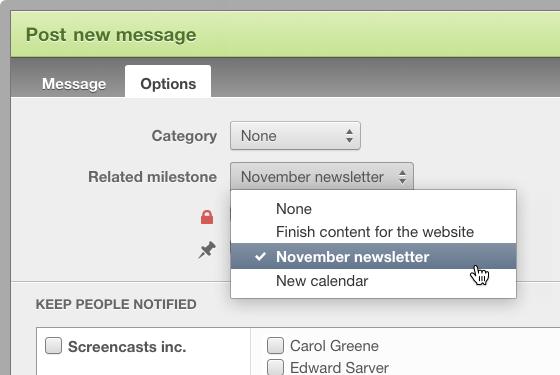The height and width of the screenshot is (375, 560).
Task: Enable the Edward Sarver checkbox
Action: (x=275, y=368)
